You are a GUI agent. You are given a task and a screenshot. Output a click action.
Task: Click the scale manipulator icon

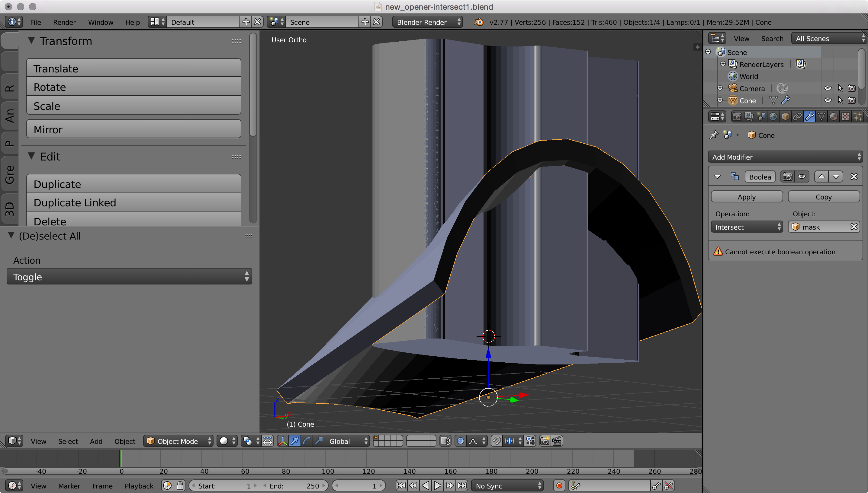pyautogui.click(x=319, y=441)
